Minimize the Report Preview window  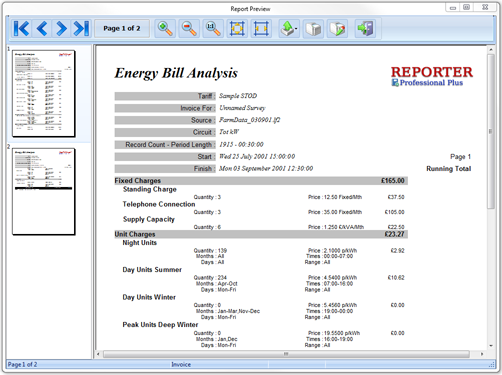point(453,7)
